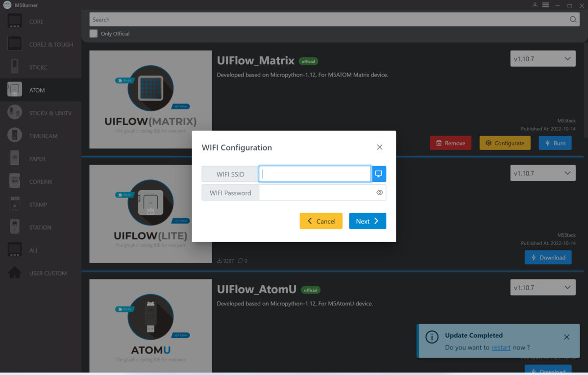
Task: Click the UIFlow_AtomU title text
Action: pyautogui.click(x=257, y=290)
